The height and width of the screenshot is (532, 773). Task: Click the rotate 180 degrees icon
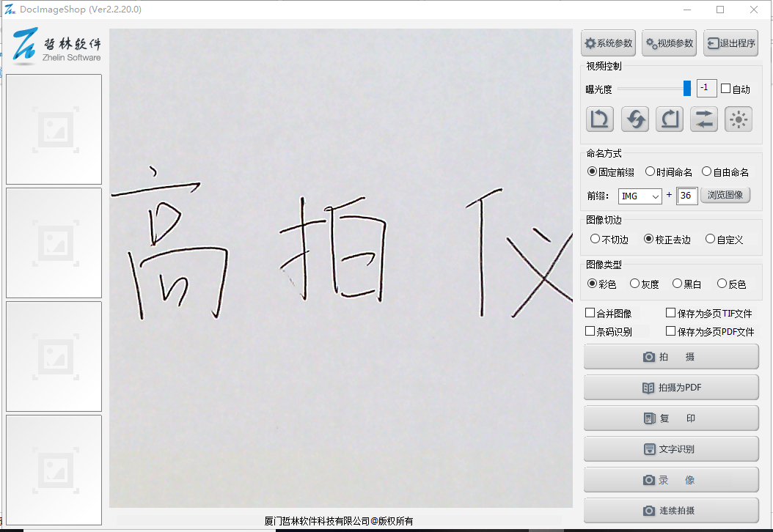[634, 119]
